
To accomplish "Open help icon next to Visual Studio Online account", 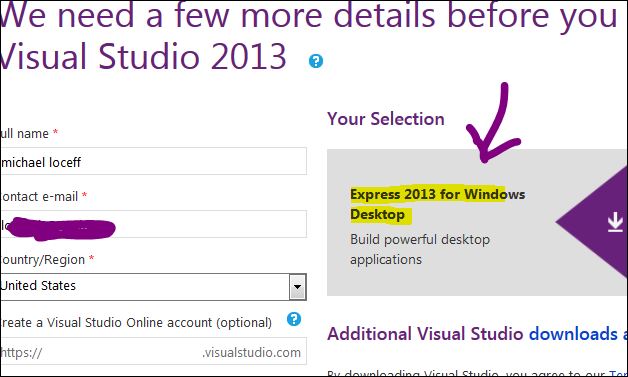I will point(294,319).
